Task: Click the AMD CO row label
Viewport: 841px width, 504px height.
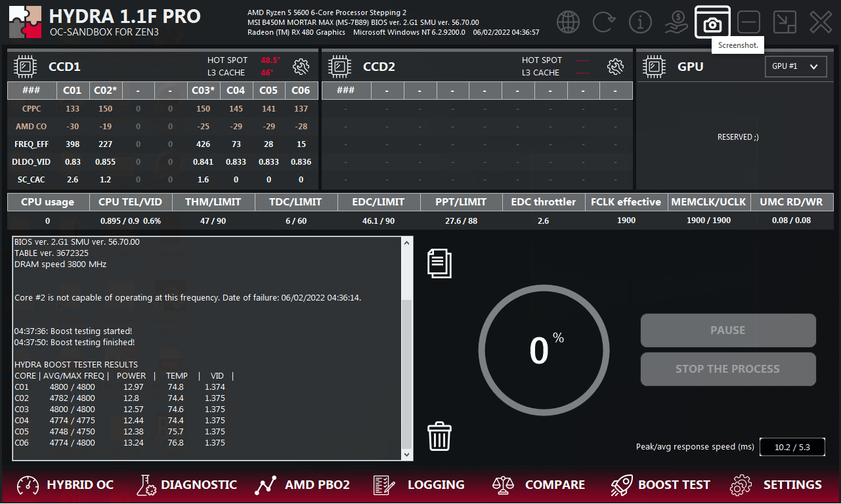Action: tap(32, 126)
